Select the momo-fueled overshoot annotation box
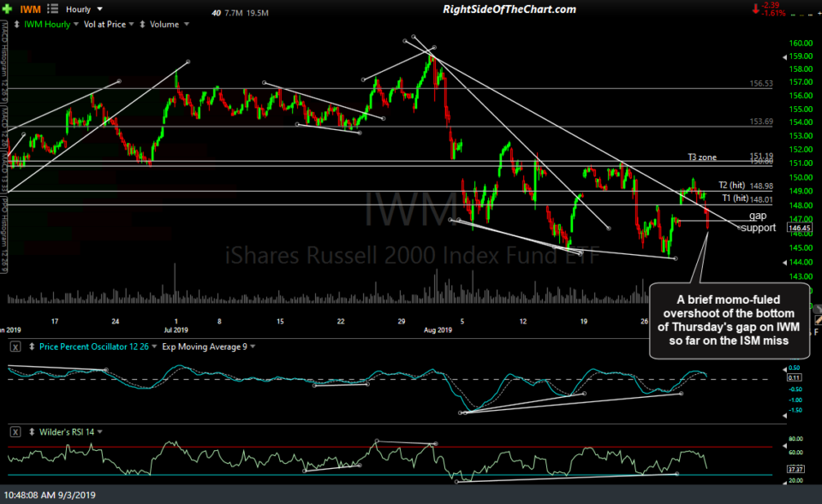Image resolution: width=822 pixels, height=504 pixels. click(730, 322)
